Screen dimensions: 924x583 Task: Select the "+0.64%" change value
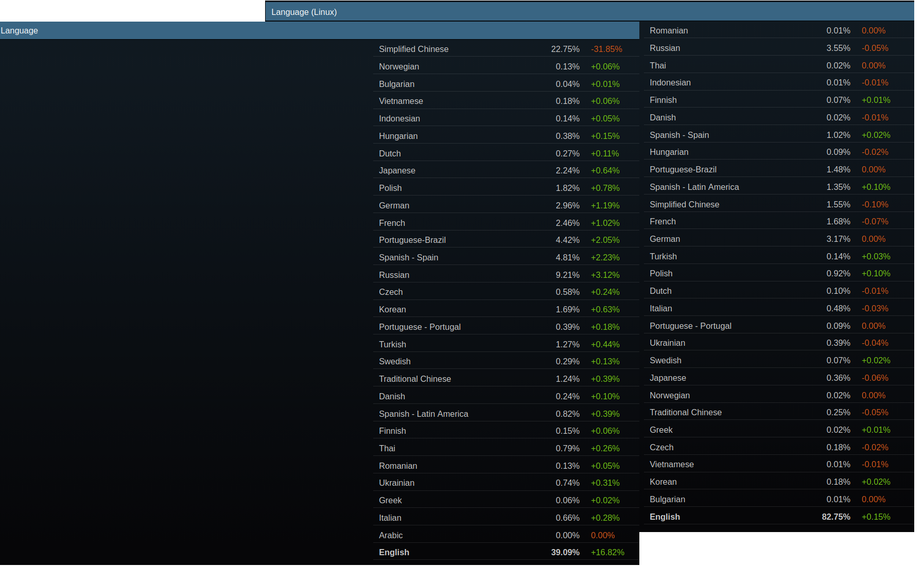(x=605, y=170)
